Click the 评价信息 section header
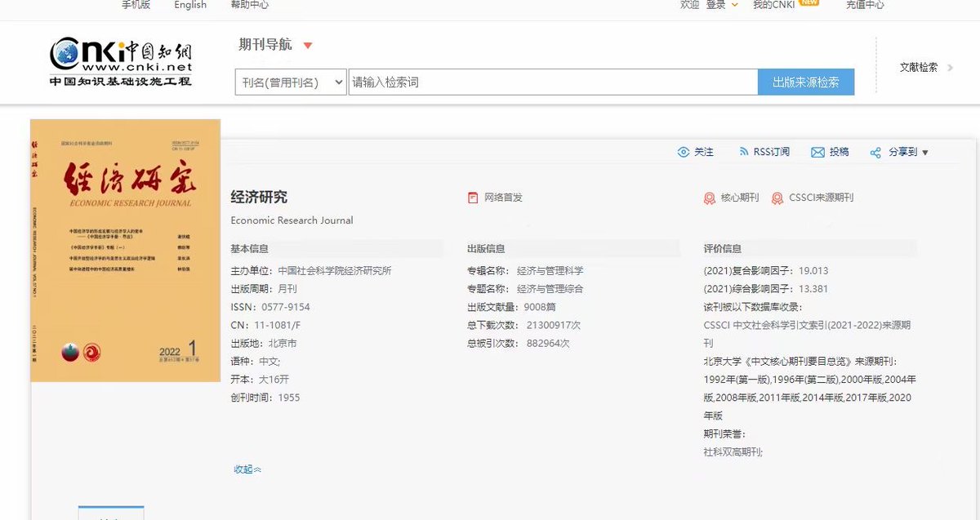980x520 pixels. [723, 249]
